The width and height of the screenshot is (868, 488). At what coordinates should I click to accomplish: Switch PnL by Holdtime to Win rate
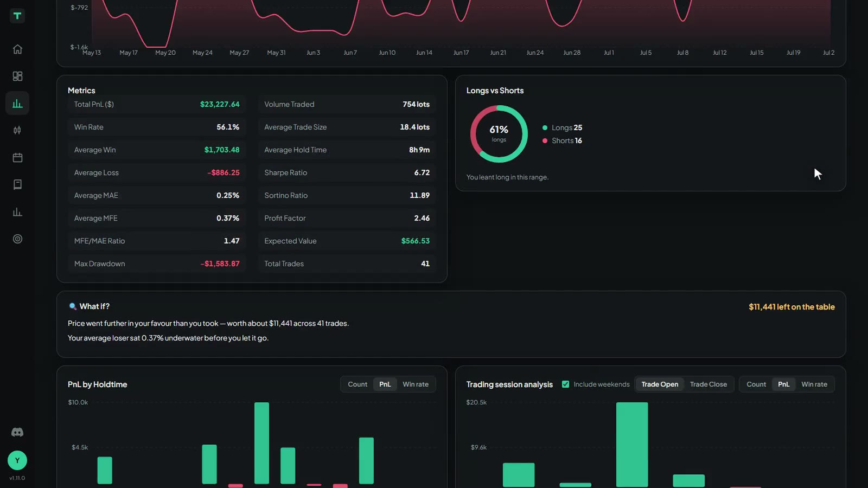point(416,384)
